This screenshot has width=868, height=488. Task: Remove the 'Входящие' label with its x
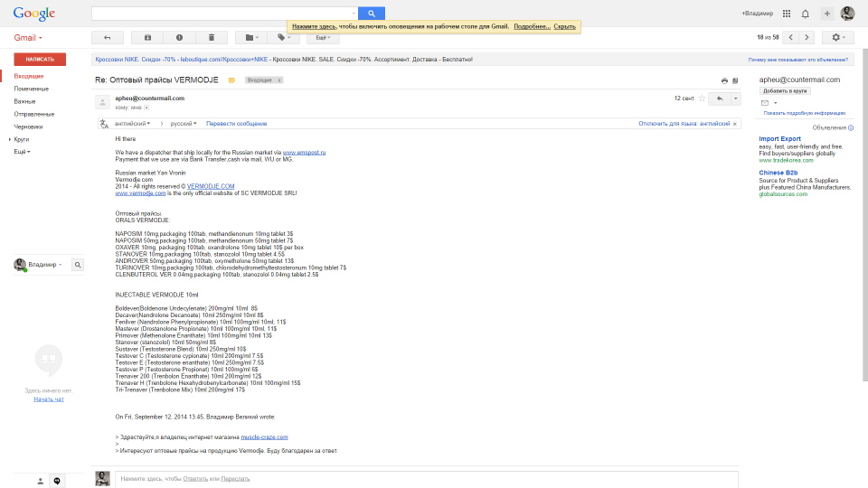[279, 80]
